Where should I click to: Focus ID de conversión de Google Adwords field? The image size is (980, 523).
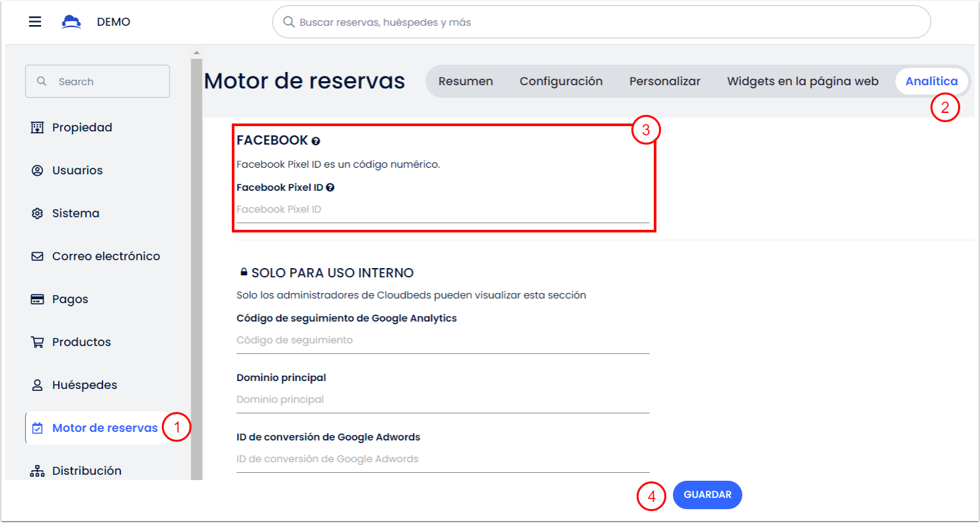(443, 460)
